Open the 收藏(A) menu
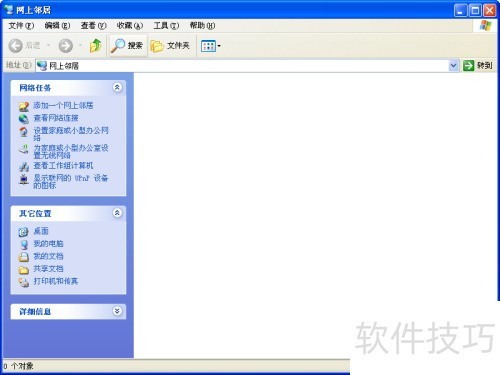 click(130, 25)
